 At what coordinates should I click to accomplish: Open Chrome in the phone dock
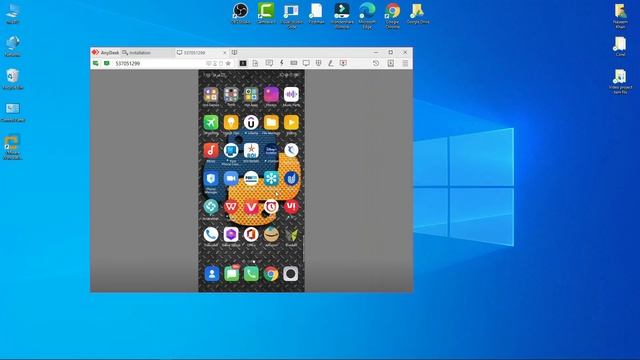tap(271, 274)
